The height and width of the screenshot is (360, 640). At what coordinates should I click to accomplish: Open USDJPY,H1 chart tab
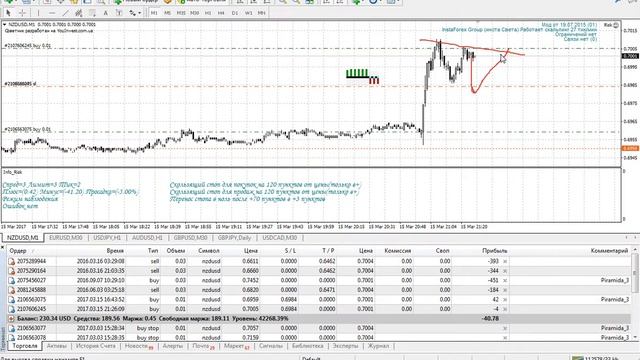click(x=107, y=238)
